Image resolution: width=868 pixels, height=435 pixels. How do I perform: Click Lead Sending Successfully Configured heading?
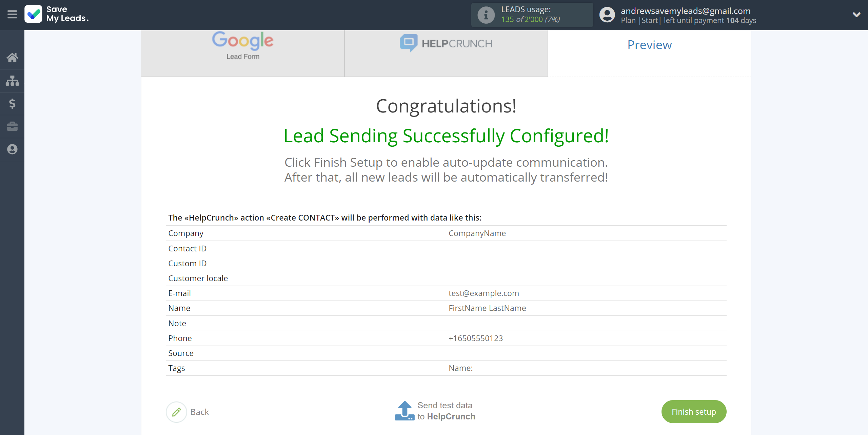point(446,136)
